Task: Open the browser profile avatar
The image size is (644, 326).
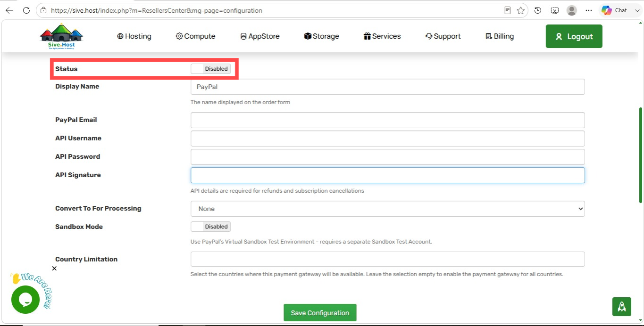Action: click(572, 10)
